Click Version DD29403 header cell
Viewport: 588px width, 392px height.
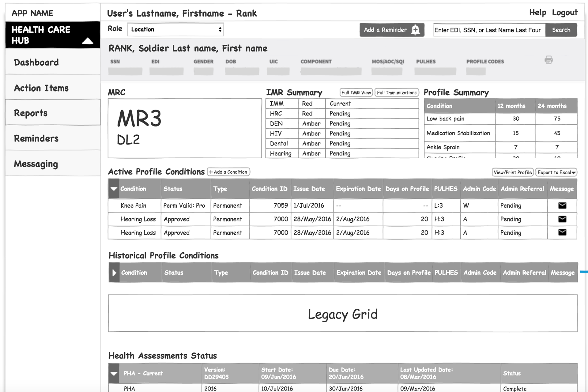[x=230, y=373]
